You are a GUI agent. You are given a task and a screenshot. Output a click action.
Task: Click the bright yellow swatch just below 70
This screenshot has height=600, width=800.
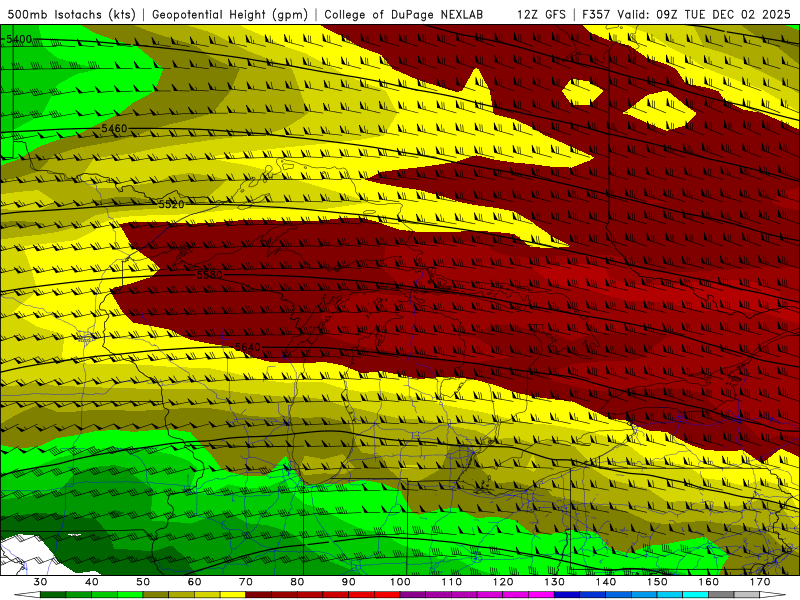(233, 595)
